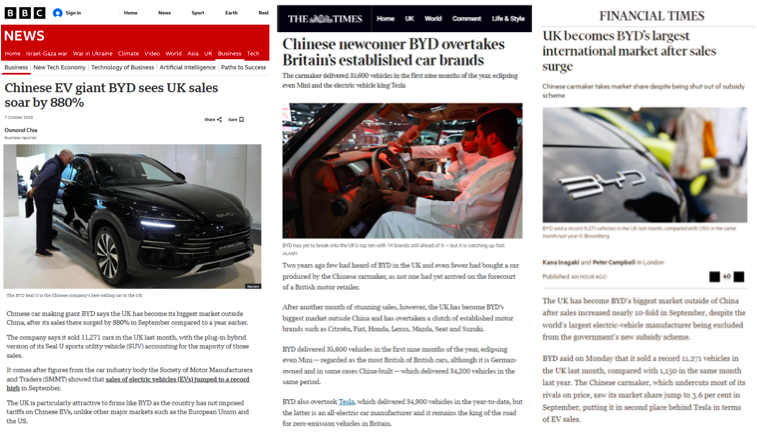Screen dimensions: 757x433
Task: Follow the Tesla link in Times article
Action: pos(346,402)
